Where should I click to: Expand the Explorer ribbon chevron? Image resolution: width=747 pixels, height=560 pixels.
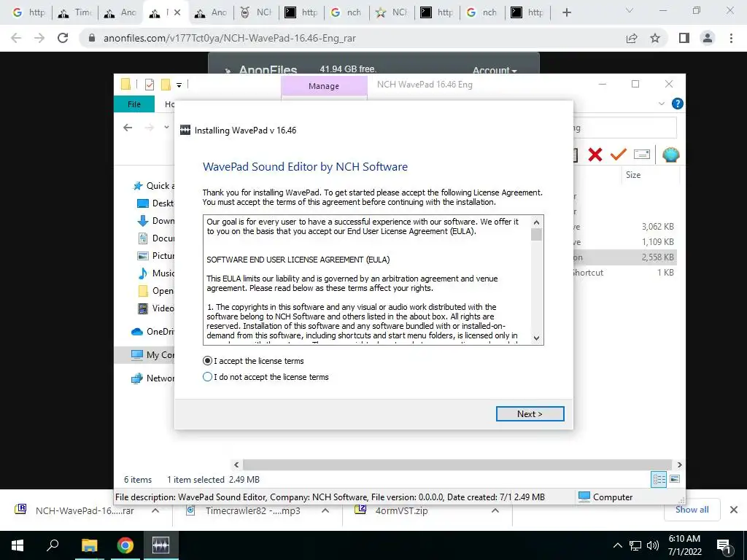[x=661, y=104]
